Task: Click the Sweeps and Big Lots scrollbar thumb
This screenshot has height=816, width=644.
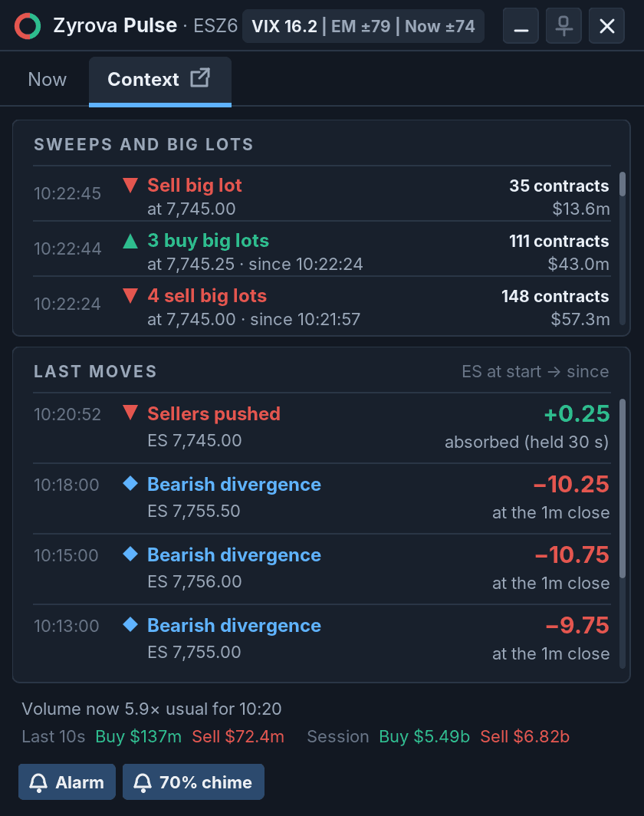Action: click(623, 184)
